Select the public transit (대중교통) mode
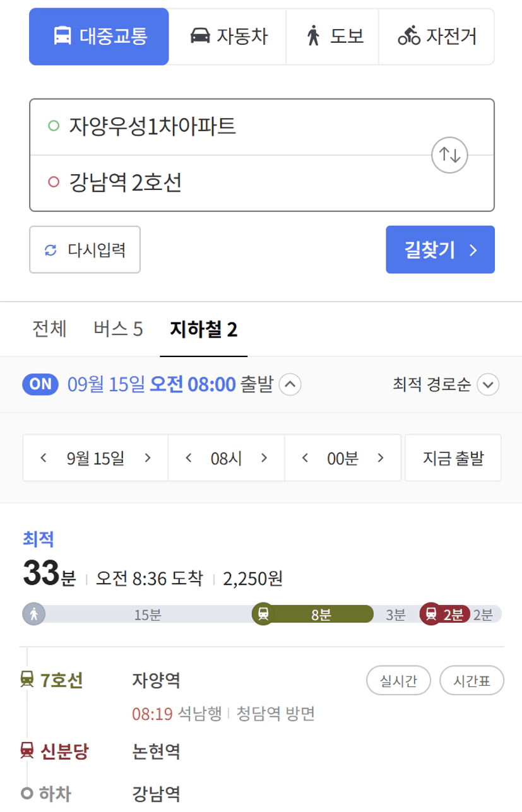Image resolution: width=522 pixels, height=812 pixels. pyautogui.click(x=99, y=37)
